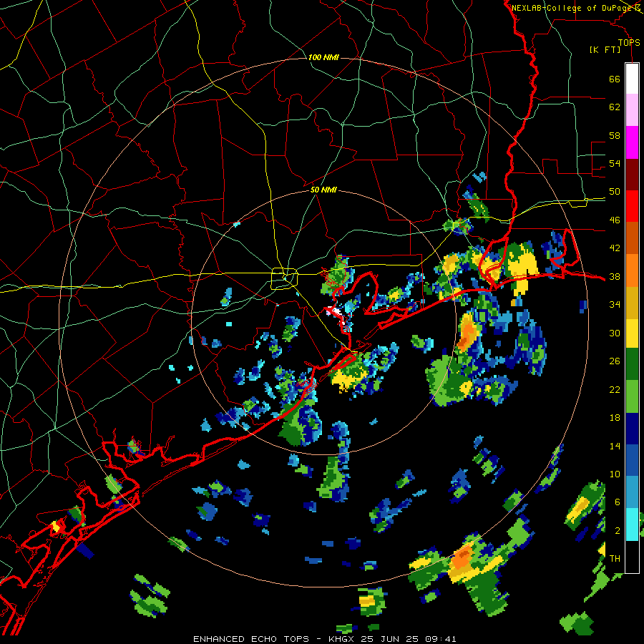
Task: Click the NEXLAB-College of DuPage credit text
Action: pos(572,8)
